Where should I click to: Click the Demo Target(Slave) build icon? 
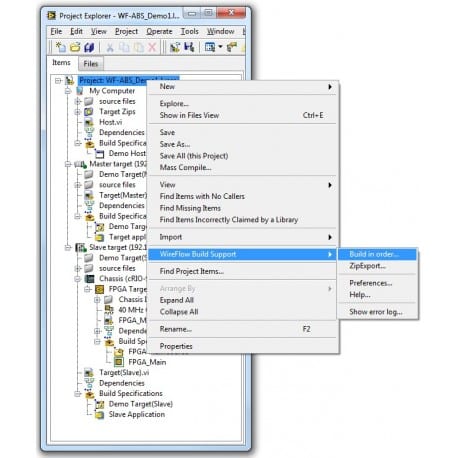click(99, 404)
